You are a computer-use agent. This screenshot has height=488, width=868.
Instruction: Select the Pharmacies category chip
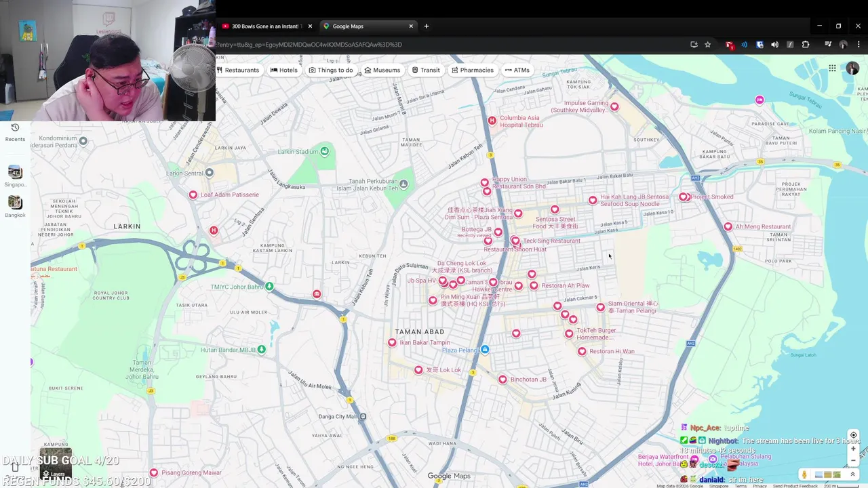(473, 70)
